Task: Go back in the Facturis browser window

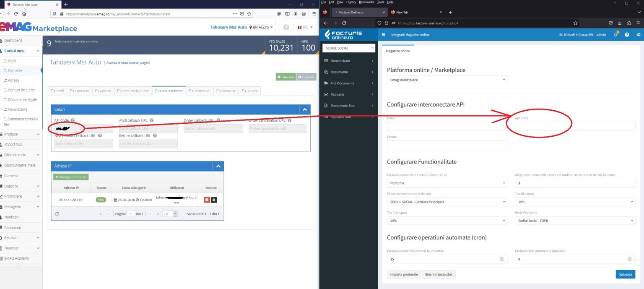Action: click(x=326, y=23)
